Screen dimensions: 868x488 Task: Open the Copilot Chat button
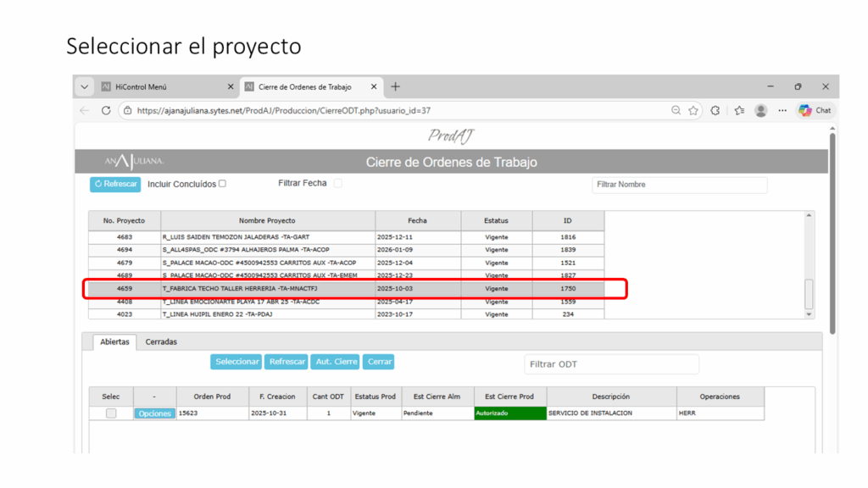(815, 110)
